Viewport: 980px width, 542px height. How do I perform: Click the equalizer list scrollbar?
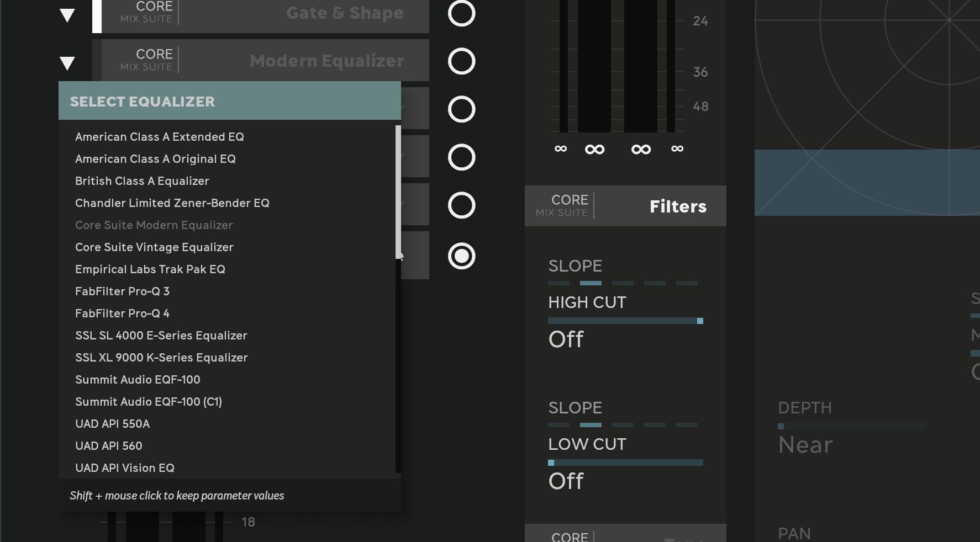click(398, 192)
